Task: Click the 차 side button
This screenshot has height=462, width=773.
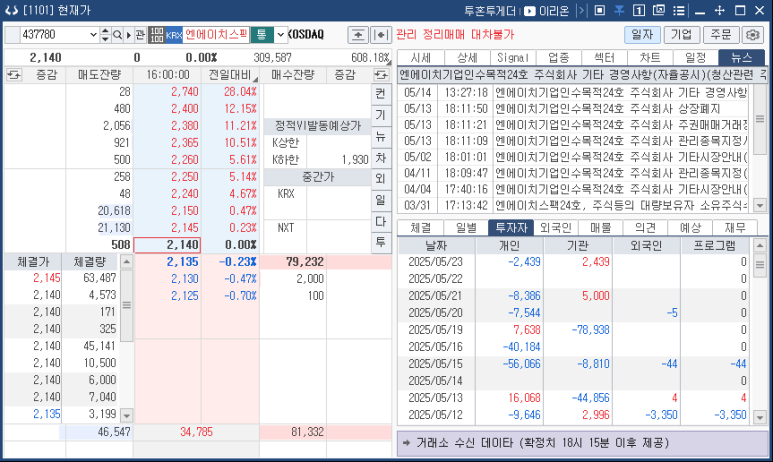Action: pyautogui.click(x=381, y=158)
